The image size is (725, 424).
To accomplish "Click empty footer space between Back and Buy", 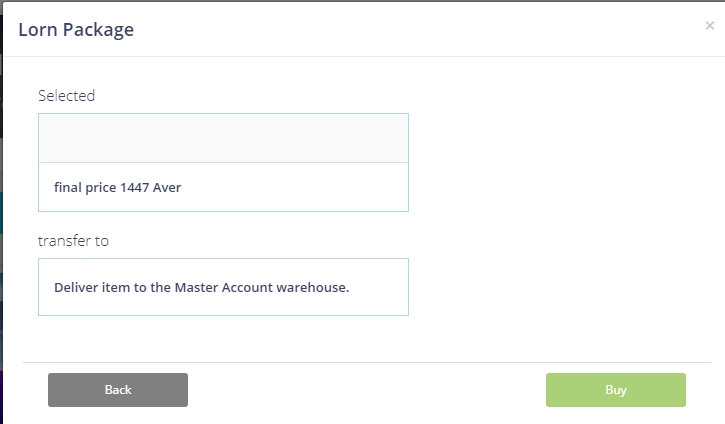I will pos(366,390).
